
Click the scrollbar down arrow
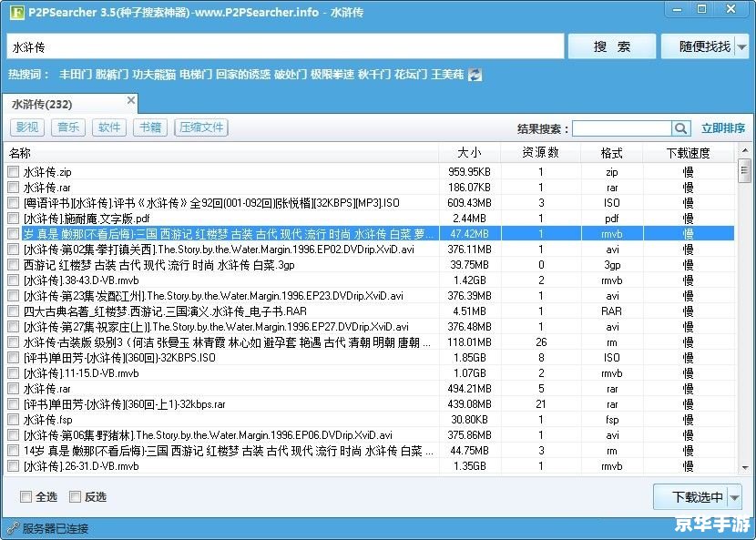(745, 467)
